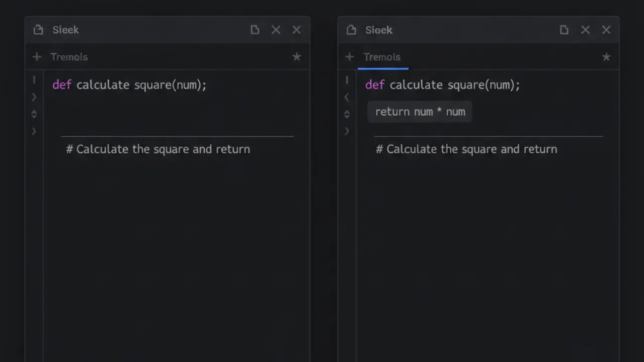Viewport: 644px width, 362px height.
Task: Click the last X icon in the left window title bar
Action: [297, 30]
